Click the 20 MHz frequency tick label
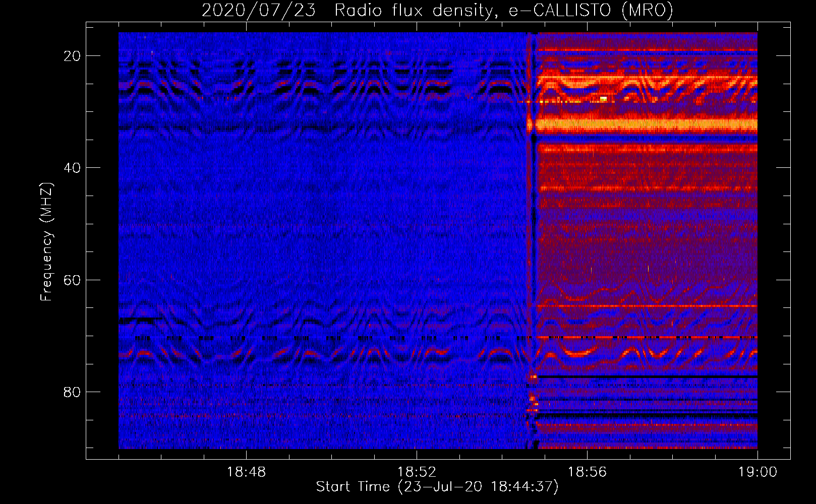816x504 pixels. 72,56
